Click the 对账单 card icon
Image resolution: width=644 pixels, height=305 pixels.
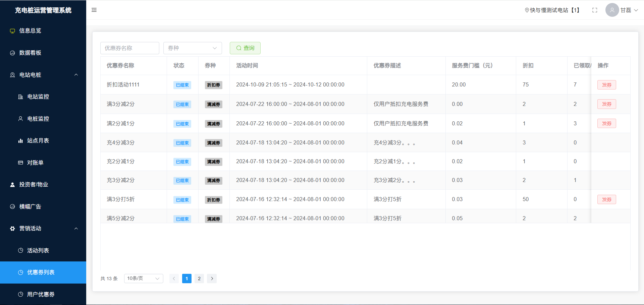(20, 163)
